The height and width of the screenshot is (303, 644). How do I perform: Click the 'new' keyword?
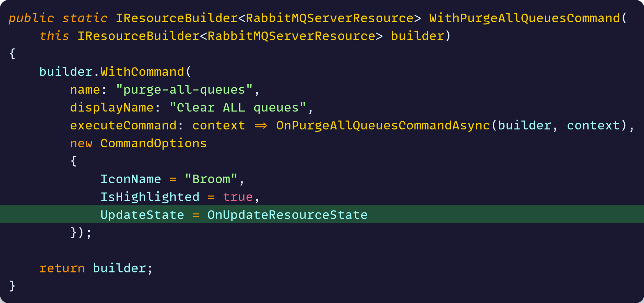coord(81,143)
